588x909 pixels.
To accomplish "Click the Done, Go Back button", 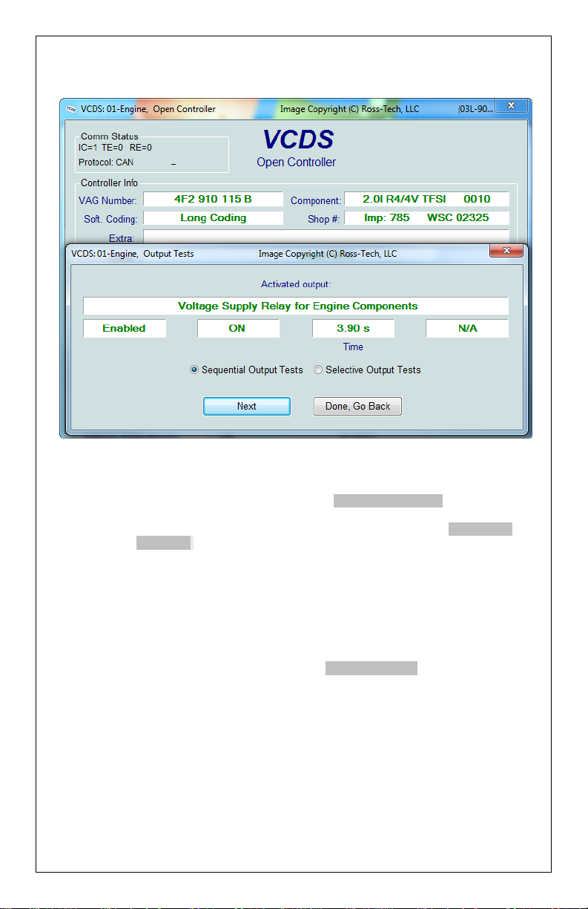I will pyautogui.click(x=357, y=406).
